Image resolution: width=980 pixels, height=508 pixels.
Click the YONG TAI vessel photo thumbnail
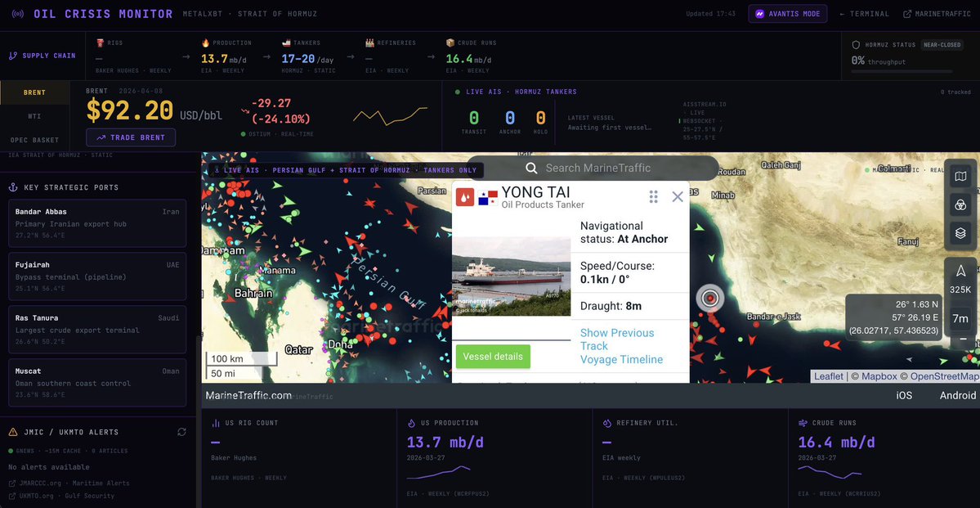[511, 276]
